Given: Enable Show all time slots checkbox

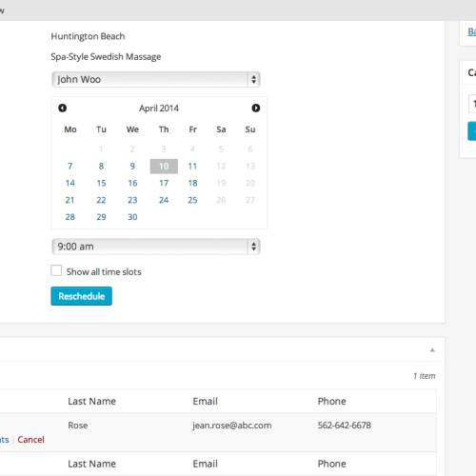Looking at the screenshot, I should (56, 270).
